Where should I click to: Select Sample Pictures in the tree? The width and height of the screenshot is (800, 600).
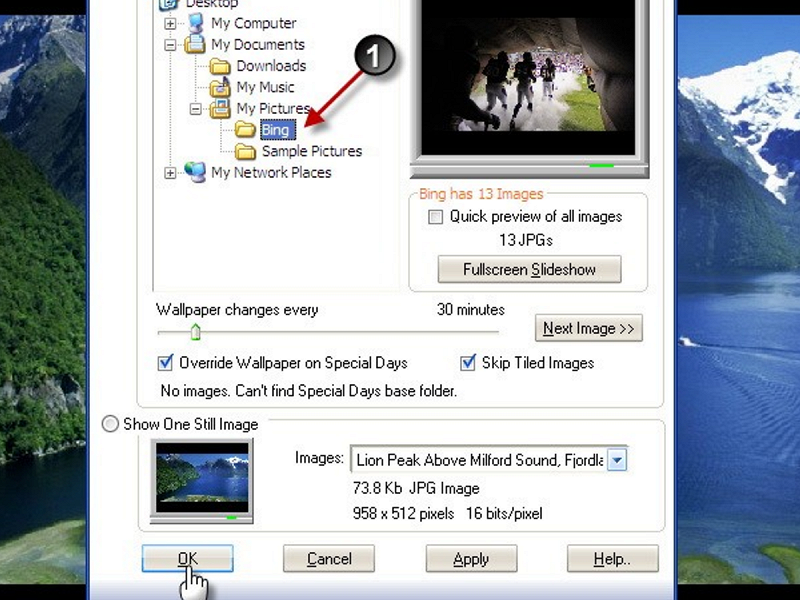point(312,151)
